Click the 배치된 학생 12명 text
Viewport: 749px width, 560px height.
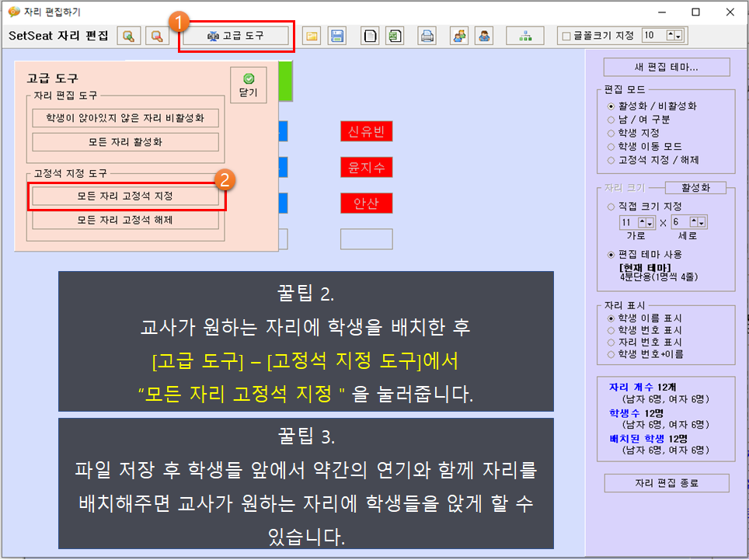point(648,439)
